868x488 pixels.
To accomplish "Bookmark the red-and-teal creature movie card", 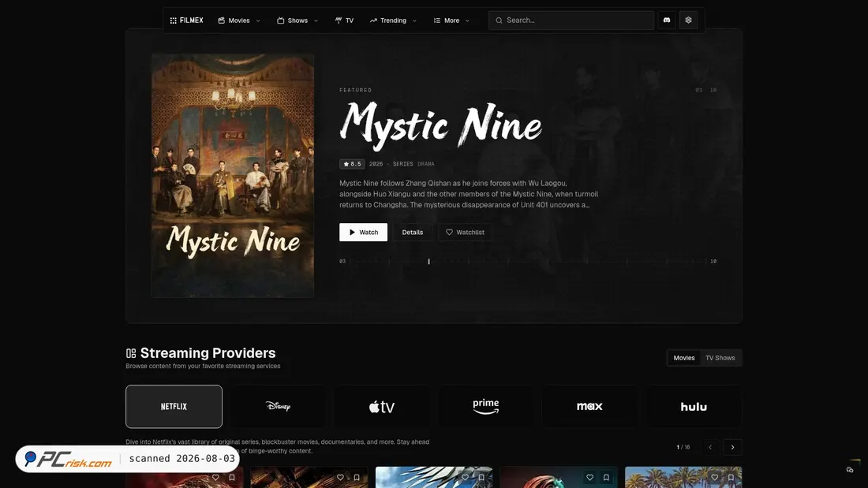I will [x=606, y=478].
